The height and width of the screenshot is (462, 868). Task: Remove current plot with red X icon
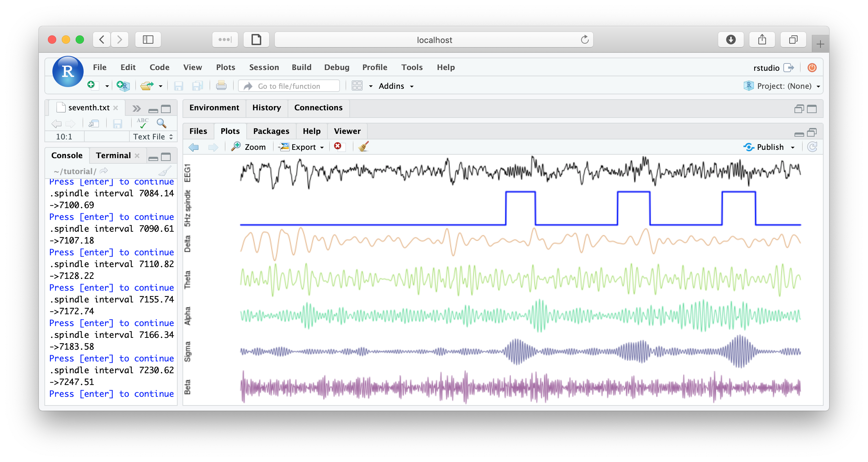click(x=338, y=147)
